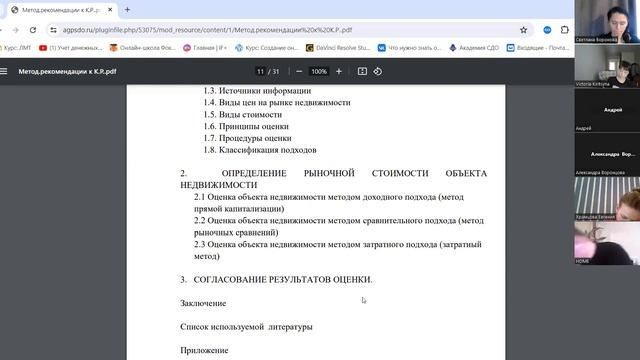640x360 pixels.
Task: Open the Главная | IF+ bookmark
Action: (x=205, y=48)
